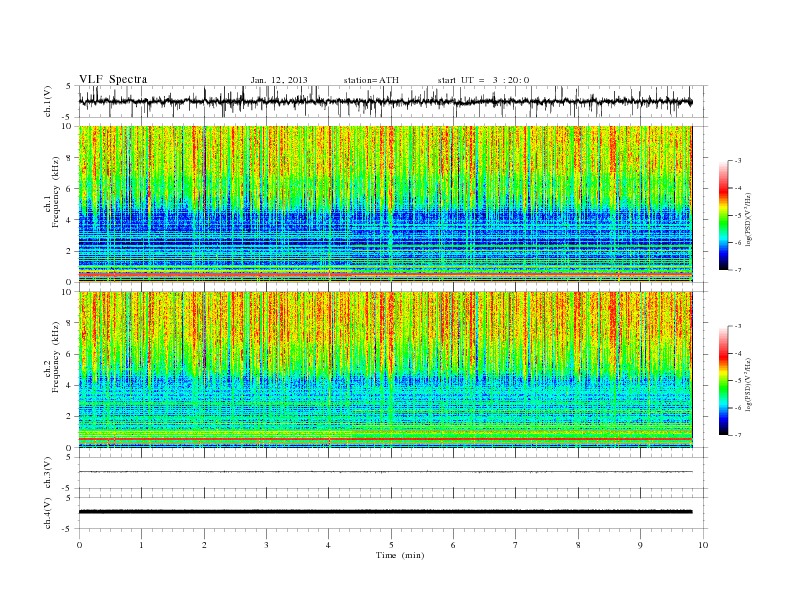
Task: Click the "4" frequency tick on ch.2 spectrogram
Action: point(69,385)
